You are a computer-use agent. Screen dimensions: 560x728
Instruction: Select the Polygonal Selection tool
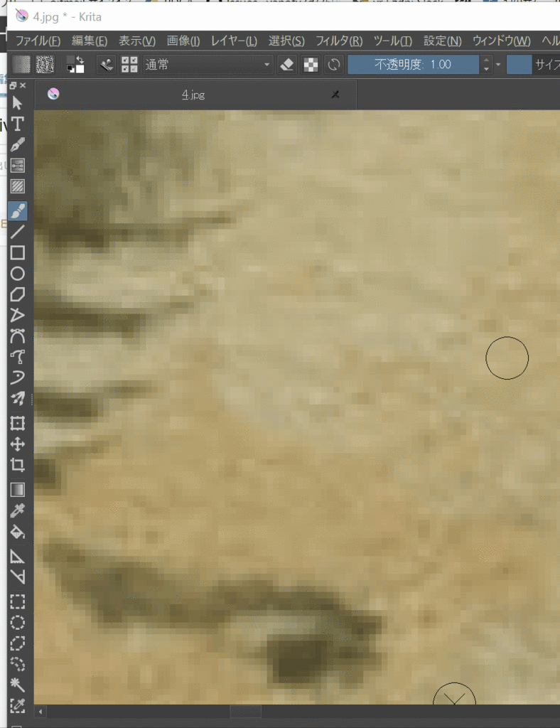coord(18,643)
